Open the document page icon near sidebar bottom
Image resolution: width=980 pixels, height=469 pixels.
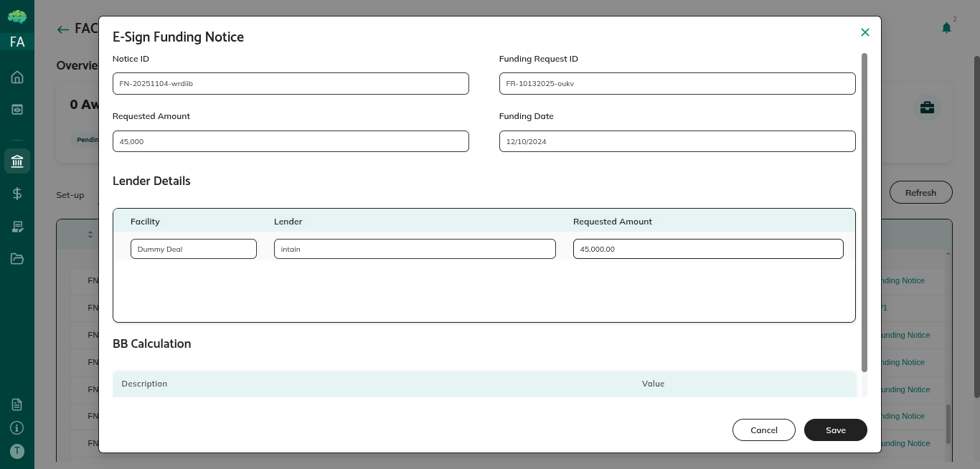coord(17,404)
